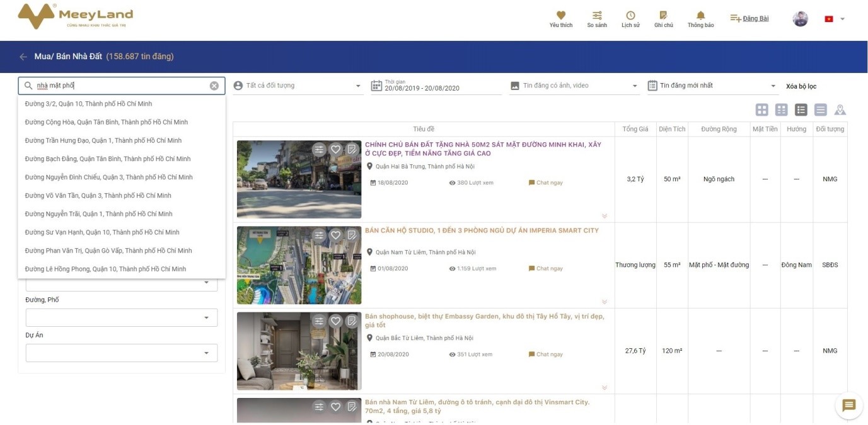Click the back arrow beside Mua/ Bán Nhà Đất
The height and width of the screenshot is (425, 868).
click(23, 57)
